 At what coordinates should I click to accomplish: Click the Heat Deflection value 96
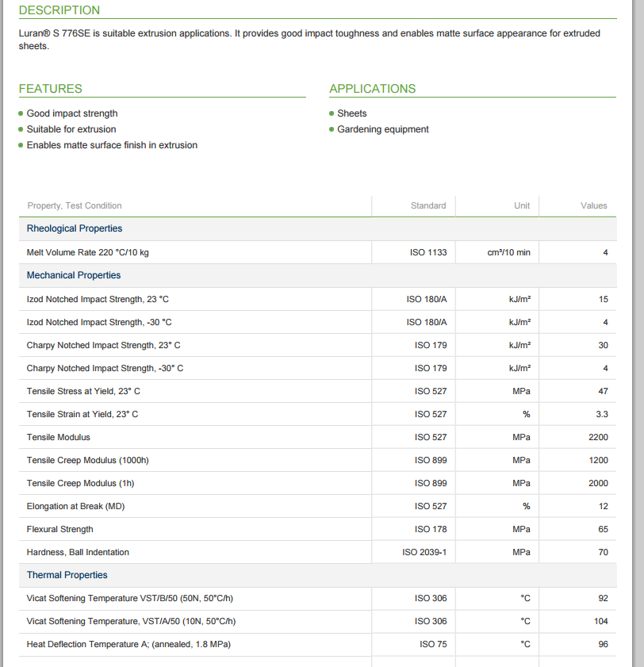click(604, 644)
